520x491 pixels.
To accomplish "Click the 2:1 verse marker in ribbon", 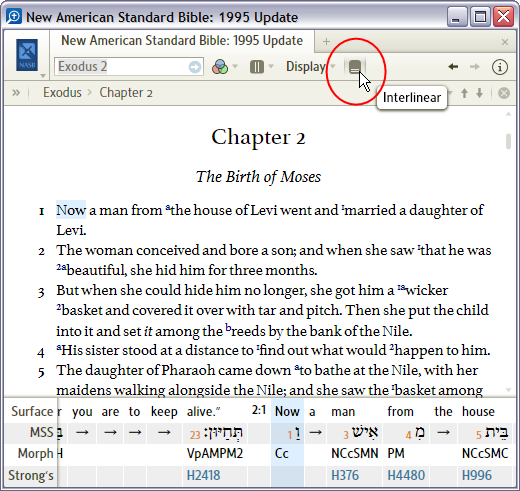I will (259, 410).
